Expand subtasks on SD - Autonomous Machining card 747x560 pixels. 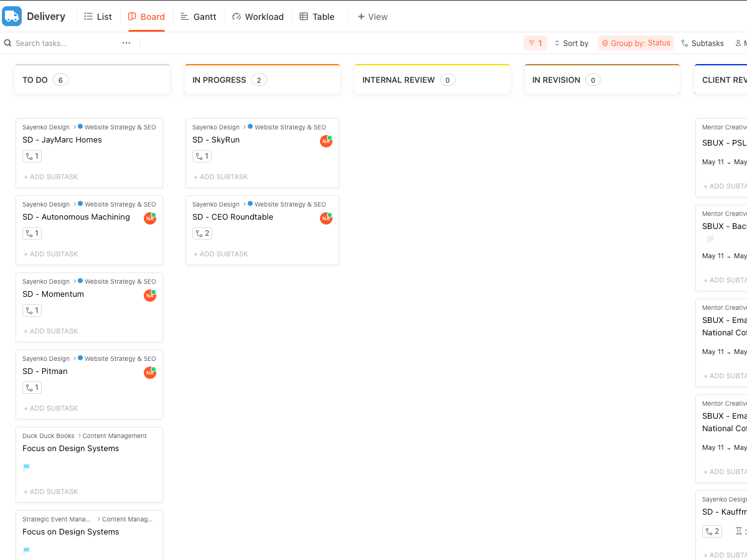tap(32, 233)
